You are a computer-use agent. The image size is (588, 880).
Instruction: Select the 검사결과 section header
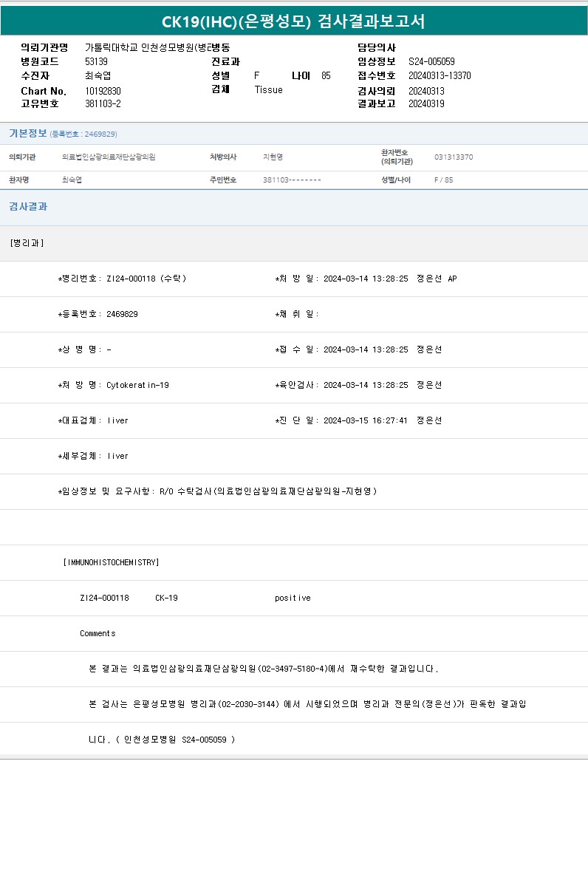tap(28, 207)
